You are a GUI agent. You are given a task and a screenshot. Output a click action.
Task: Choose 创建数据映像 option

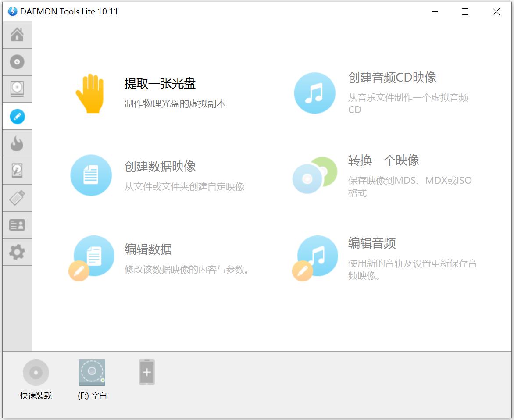pyautogui.click(x=160, y=167)
